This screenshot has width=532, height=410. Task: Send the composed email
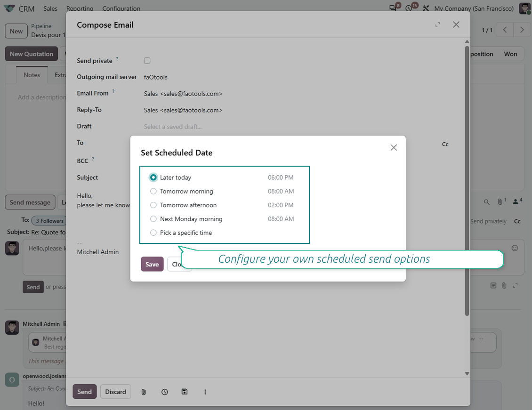[x=84, y=392]
